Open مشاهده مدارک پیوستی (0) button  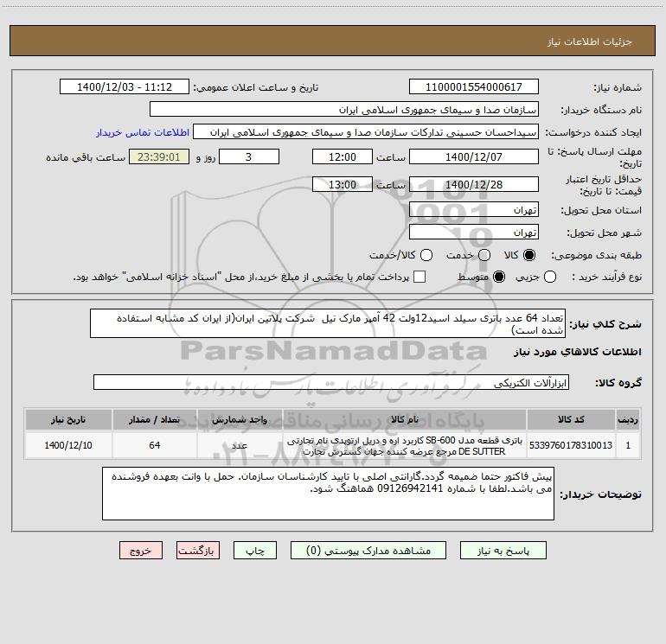[368, 550]
